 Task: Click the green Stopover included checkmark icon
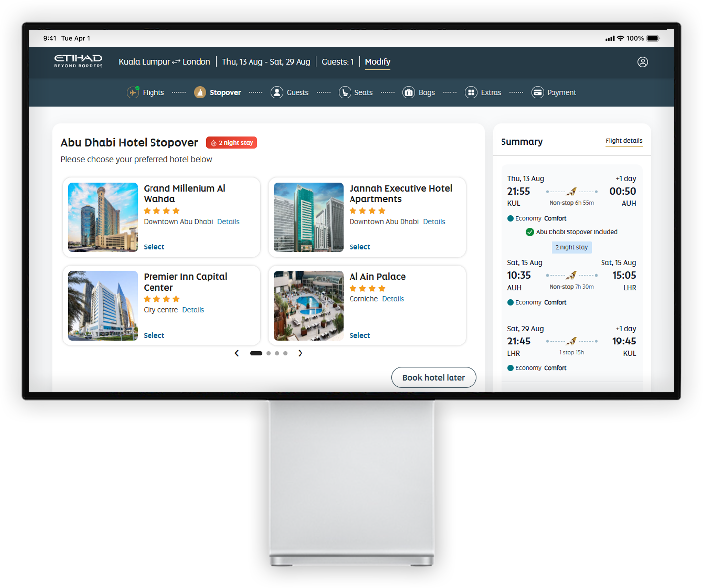[530, 232]
